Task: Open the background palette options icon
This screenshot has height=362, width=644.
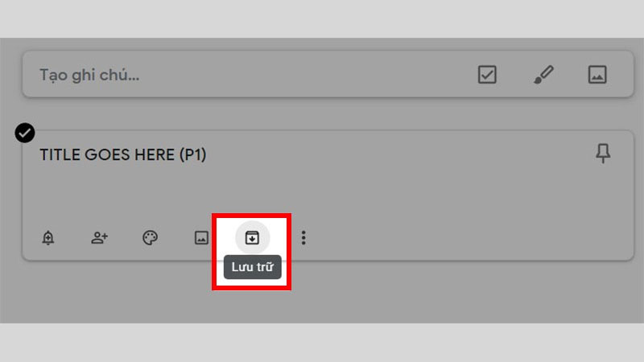Action: tap(150, 237)
